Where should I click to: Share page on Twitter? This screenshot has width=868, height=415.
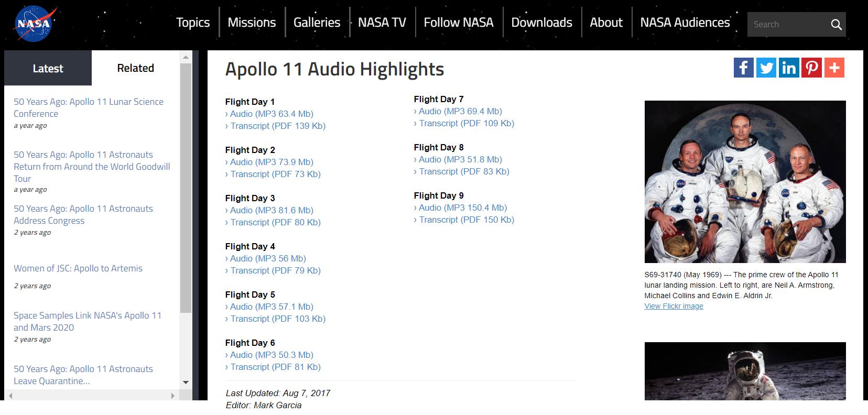(766, 68)
